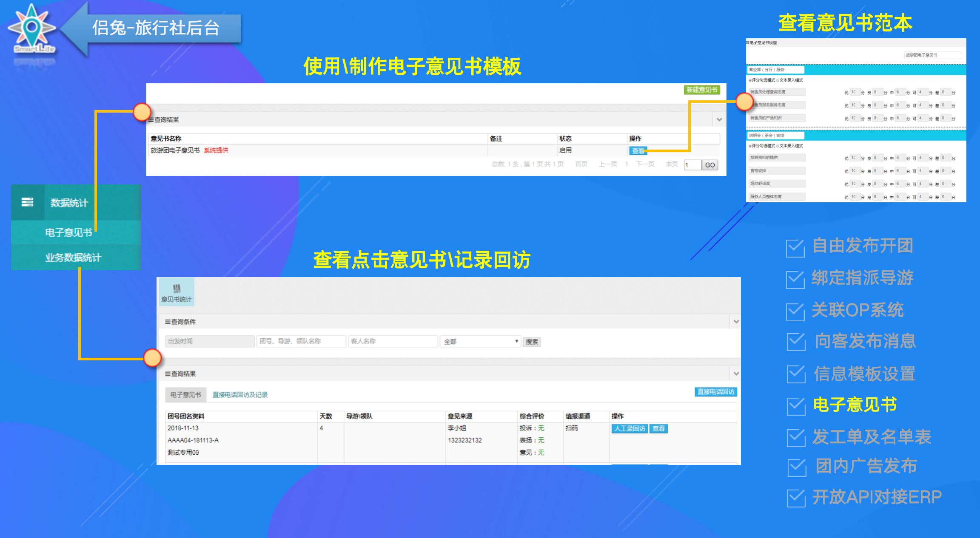
Task: Click the phone number 1323232132
Action: (x=465, y=440)
